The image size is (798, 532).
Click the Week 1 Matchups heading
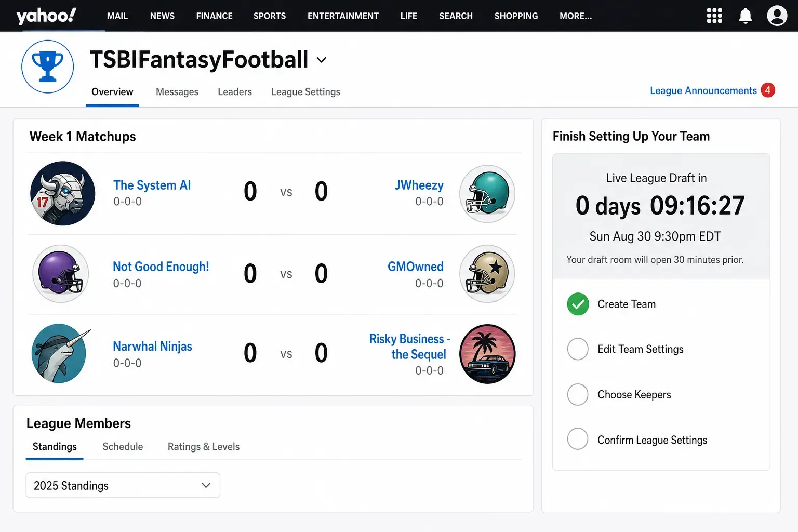click(83, 137)
